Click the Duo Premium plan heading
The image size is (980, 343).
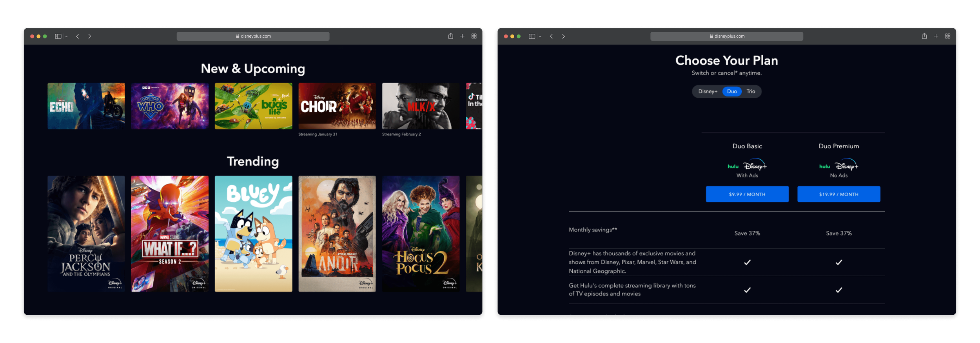[838, 146]
